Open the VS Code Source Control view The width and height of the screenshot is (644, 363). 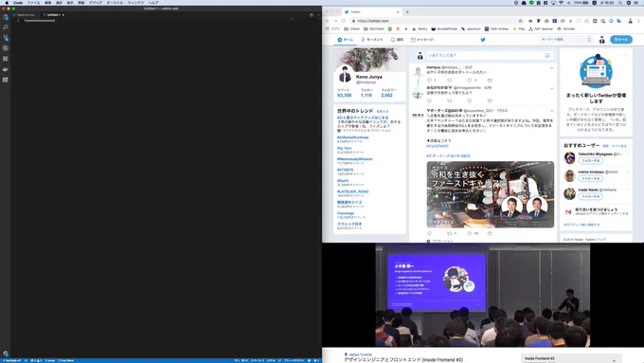[6, 37]
